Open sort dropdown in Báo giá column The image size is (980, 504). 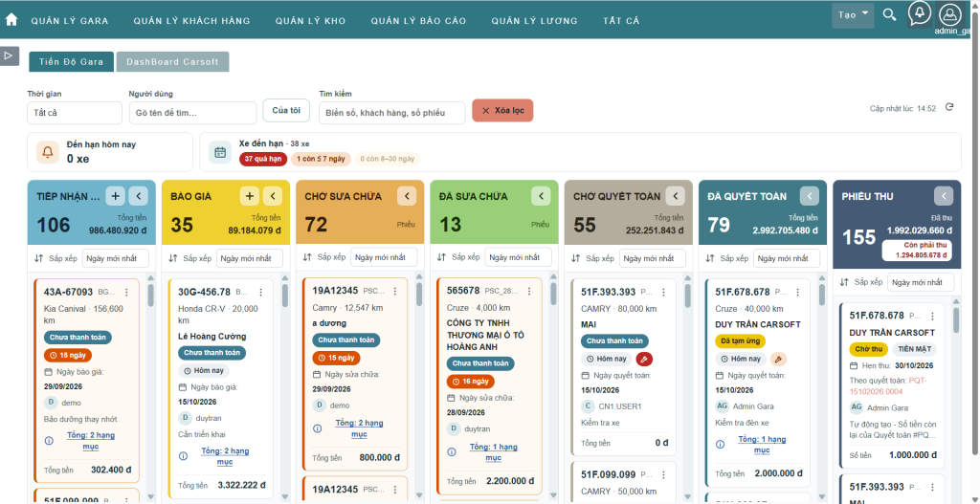pos(250,258)
